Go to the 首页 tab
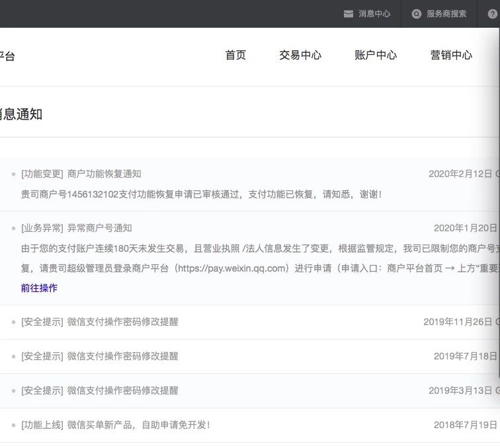Screen dimensions: 500x448 [235, 55]
